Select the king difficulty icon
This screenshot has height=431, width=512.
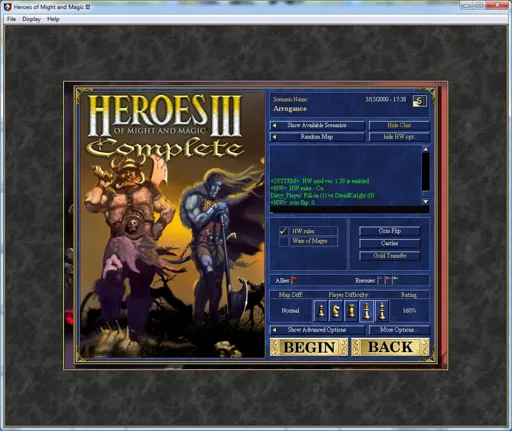point(382,311)
